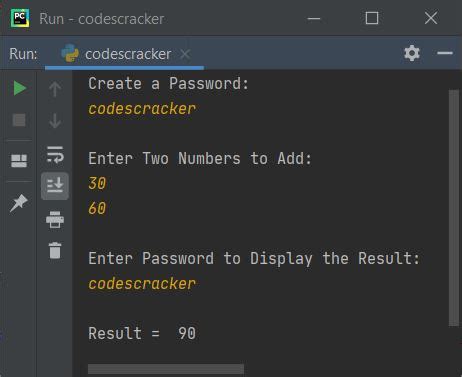Hide the Run tool window with the minus icon
This screenshot has height=377, width=462.
pyautogui.click(x=445, y=53)
